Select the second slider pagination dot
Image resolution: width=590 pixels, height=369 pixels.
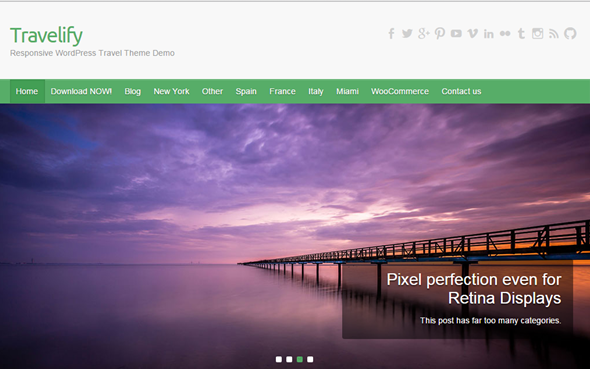(x=289, y=360)
